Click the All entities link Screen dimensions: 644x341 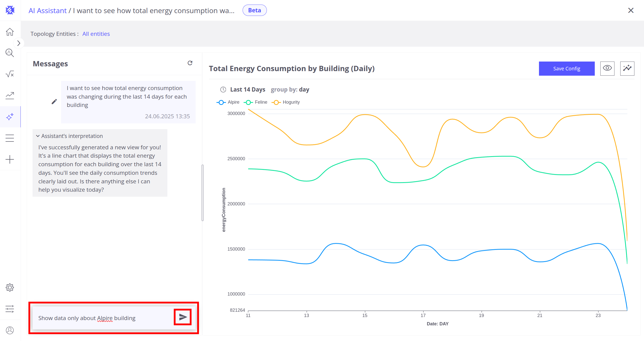(x=96, y=34)
